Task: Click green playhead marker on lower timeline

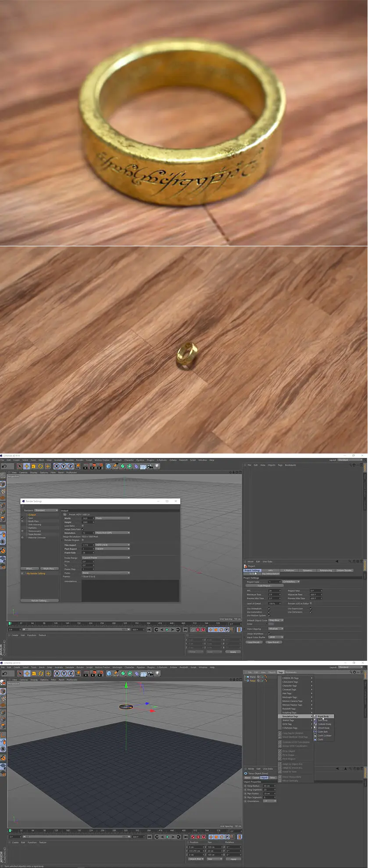Action: pos(10,830)
